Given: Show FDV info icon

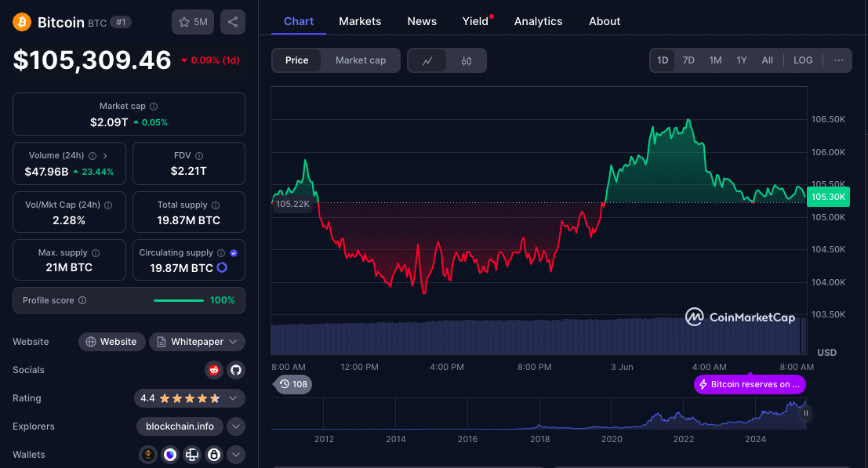Looking at the screenshot, I should (199, 156).
